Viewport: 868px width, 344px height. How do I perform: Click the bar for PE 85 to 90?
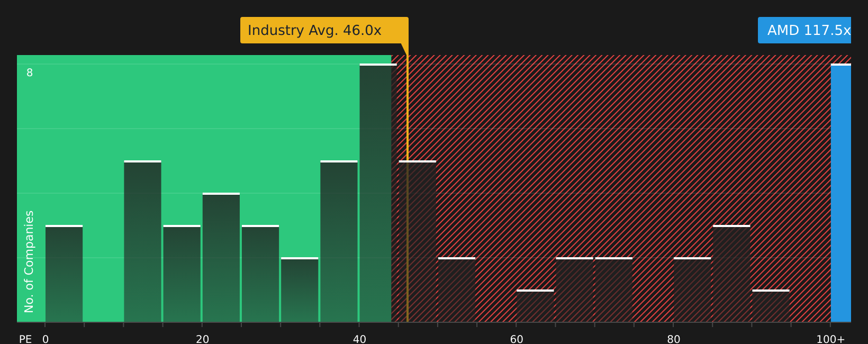pos(731,274)
